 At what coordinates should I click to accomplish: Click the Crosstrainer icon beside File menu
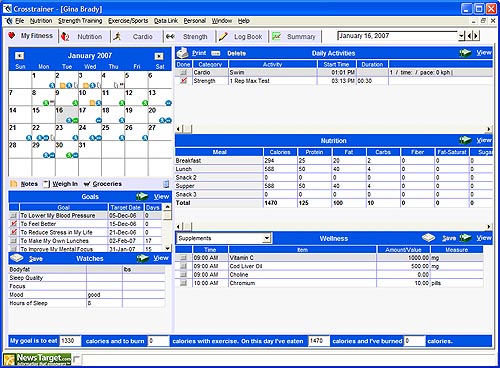click(9, 21)
